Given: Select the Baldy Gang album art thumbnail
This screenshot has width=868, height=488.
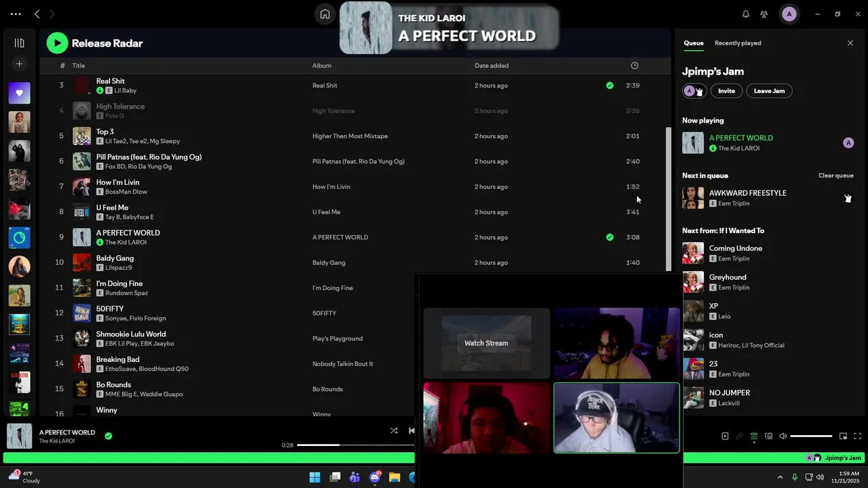Looking at the screenshot, I should (81, 262).
